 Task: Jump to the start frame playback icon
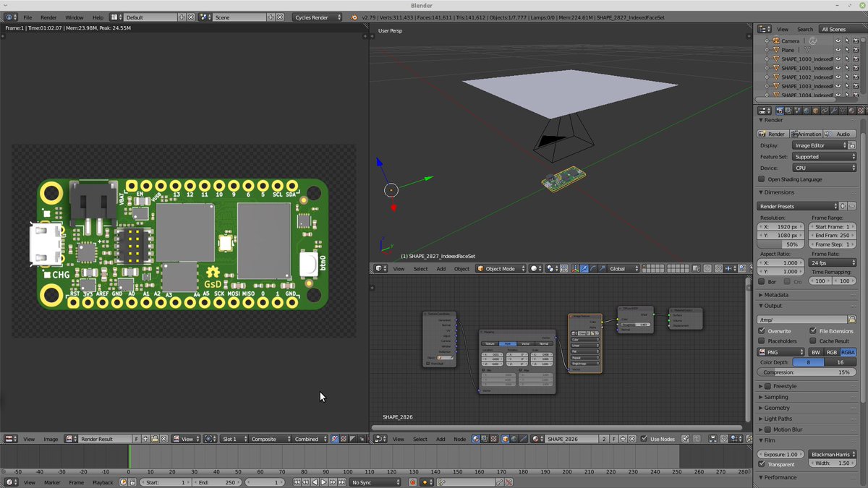(297, 482)
